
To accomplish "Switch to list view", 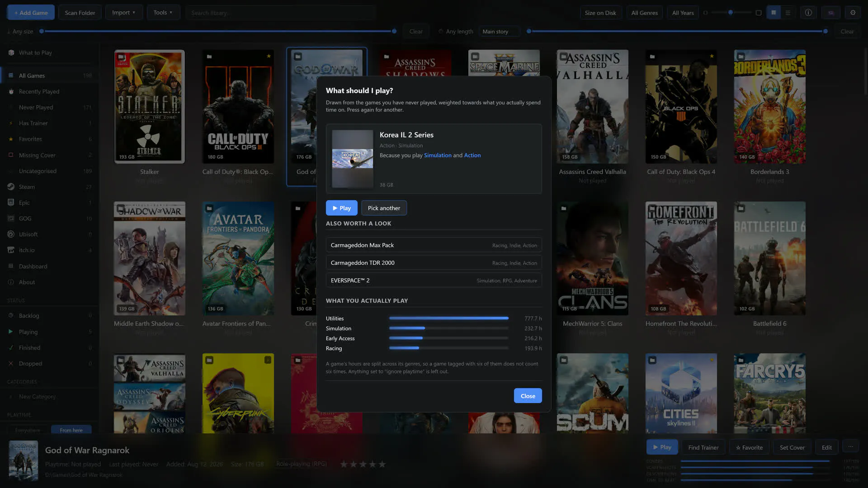I will (788, 13).
